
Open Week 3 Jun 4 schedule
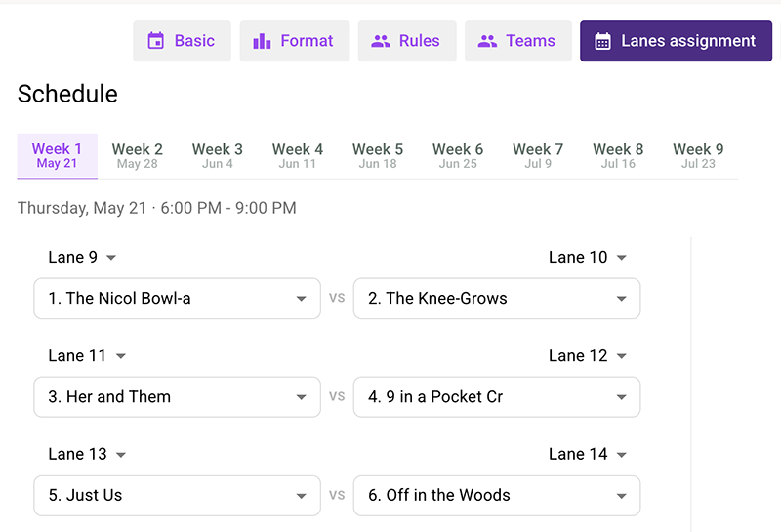click(218, 155)
